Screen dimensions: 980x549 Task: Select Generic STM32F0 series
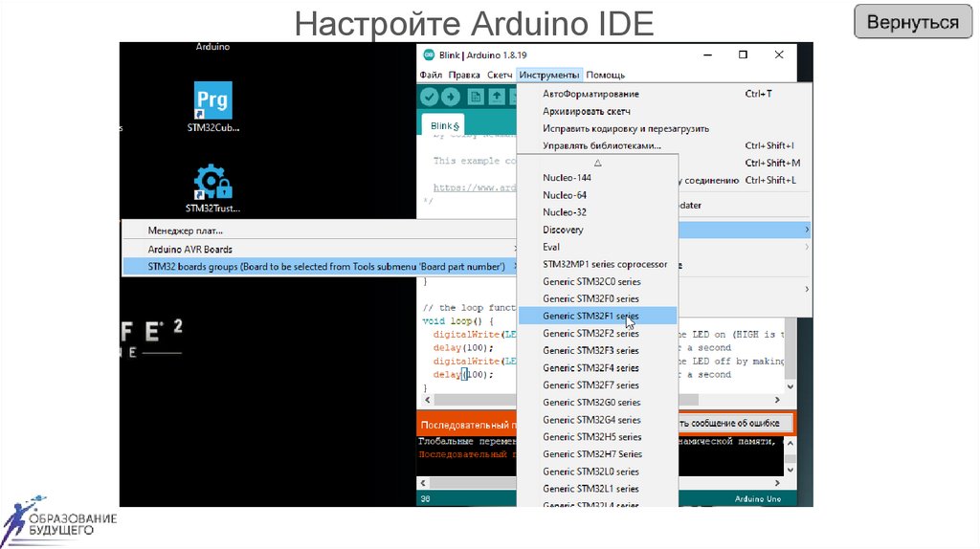597,298
